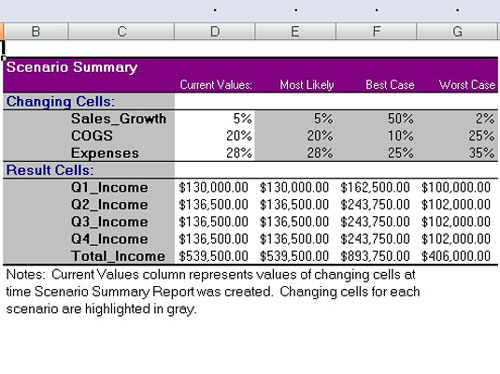
Task: Select Sales_Growth Worst Case value 2%
Action: [x=485, y=119]
